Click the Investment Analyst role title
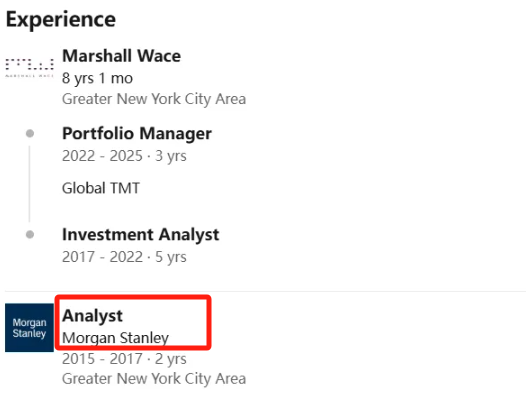This screenshot has height=402, width=526. (141, 234)
